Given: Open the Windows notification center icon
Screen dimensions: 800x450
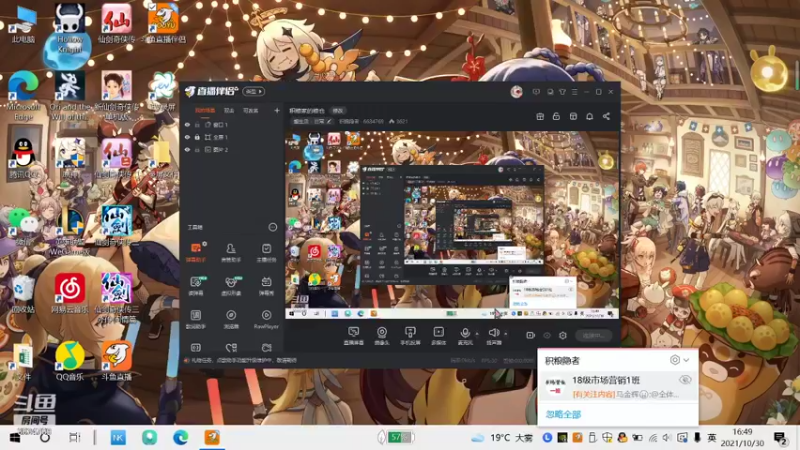Looking at the screenshot, I should (x=780, y=438).
